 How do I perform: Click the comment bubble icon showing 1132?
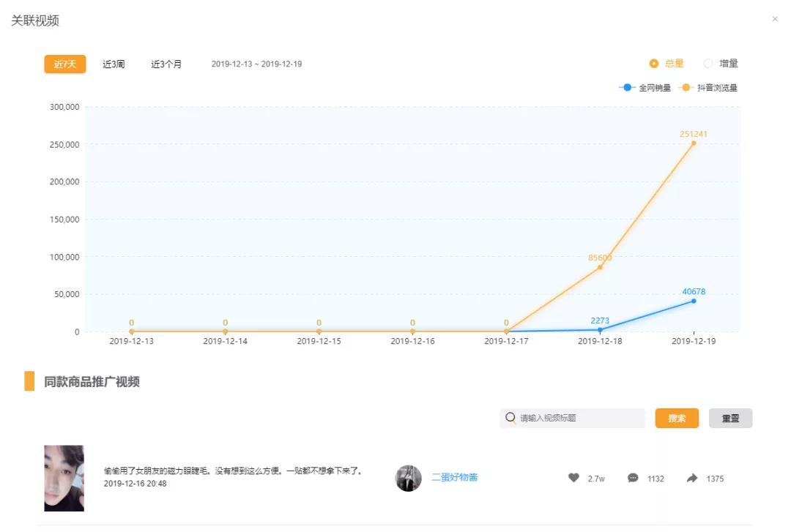point(633,478)
